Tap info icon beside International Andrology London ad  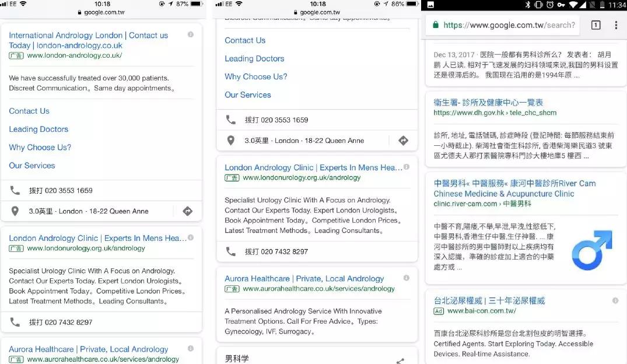click(191, 35)
